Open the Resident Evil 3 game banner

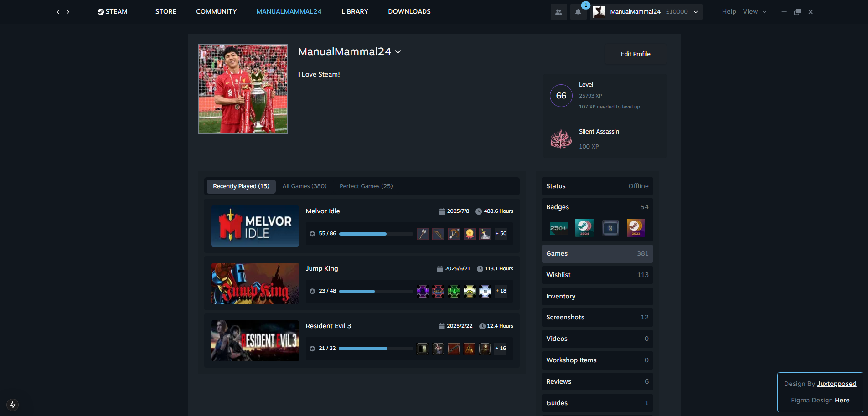[x=255, y=341]
